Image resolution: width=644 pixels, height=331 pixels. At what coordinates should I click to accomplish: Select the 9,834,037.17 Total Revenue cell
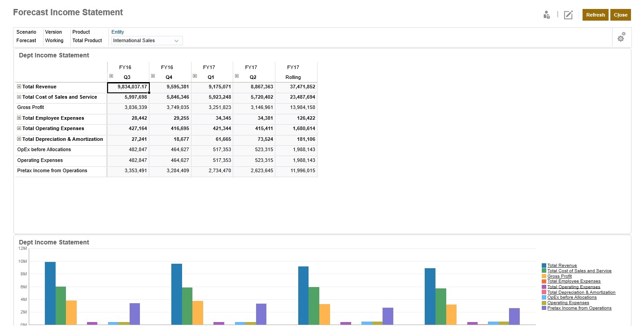[128, 87]
